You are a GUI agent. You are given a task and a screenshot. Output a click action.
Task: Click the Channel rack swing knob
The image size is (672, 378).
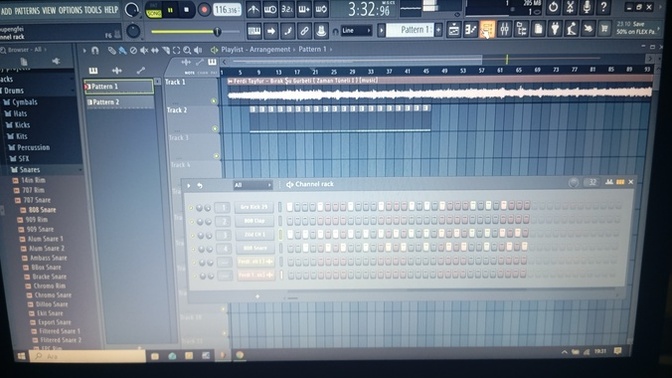pyautogui.click(x=573, y=183)
